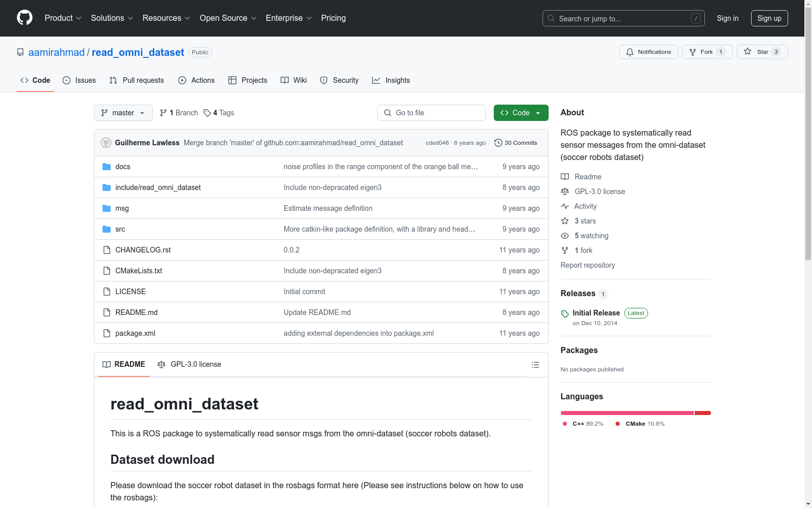This screenshot has width=812, height=508.
Task: Switch to the Pull requests tab
Action: coord(137,80)
